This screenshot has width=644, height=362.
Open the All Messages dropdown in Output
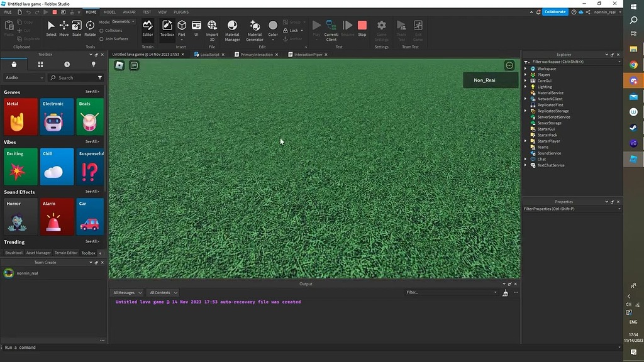click(x=126, y=292)
